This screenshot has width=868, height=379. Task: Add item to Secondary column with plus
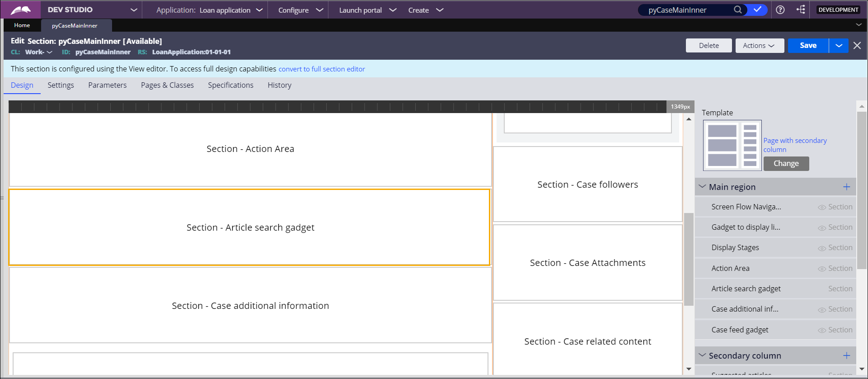pos(846,355)
